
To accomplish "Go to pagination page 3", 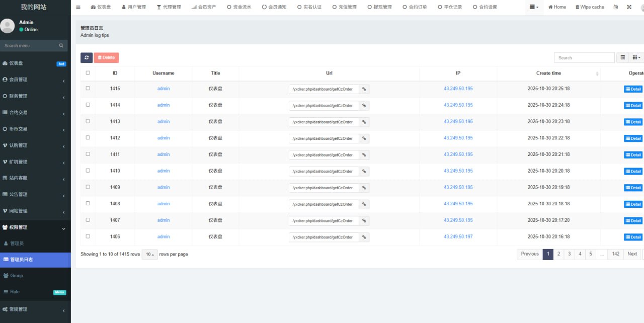I will point(569,254).
